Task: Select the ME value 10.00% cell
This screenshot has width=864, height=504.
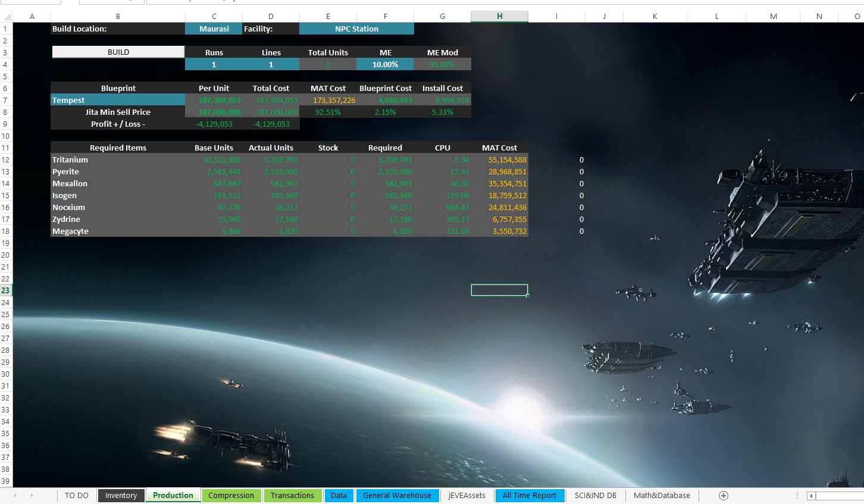Action: click(x=385, y=64)
